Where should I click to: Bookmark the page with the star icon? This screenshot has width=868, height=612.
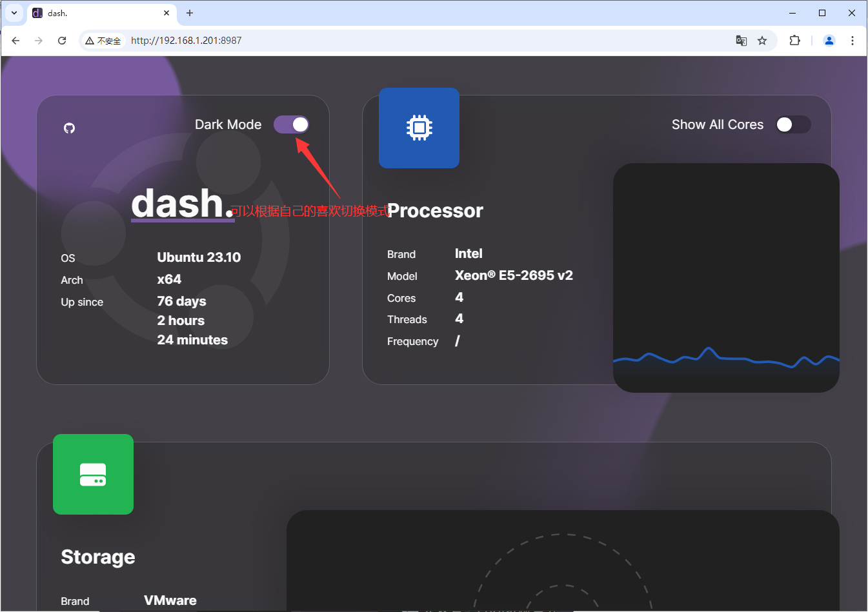tap(762, 40)
